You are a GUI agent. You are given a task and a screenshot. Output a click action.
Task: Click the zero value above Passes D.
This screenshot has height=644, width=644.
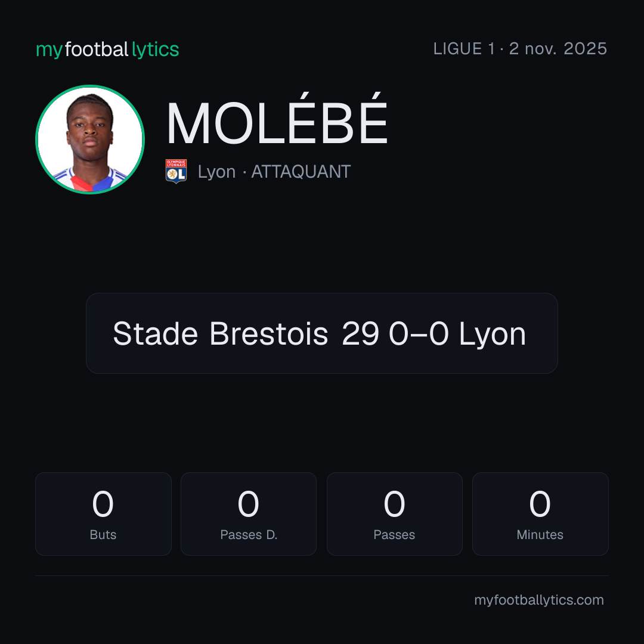(x=249, y=504)
